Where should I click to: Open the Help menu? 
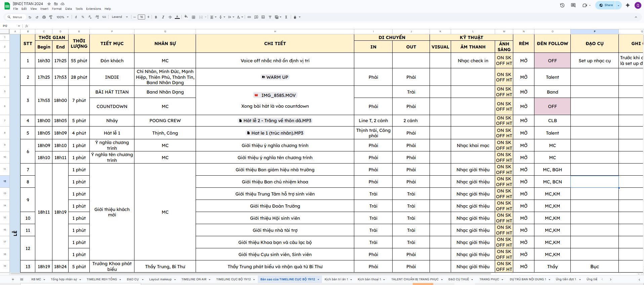(x=108, y=9)
